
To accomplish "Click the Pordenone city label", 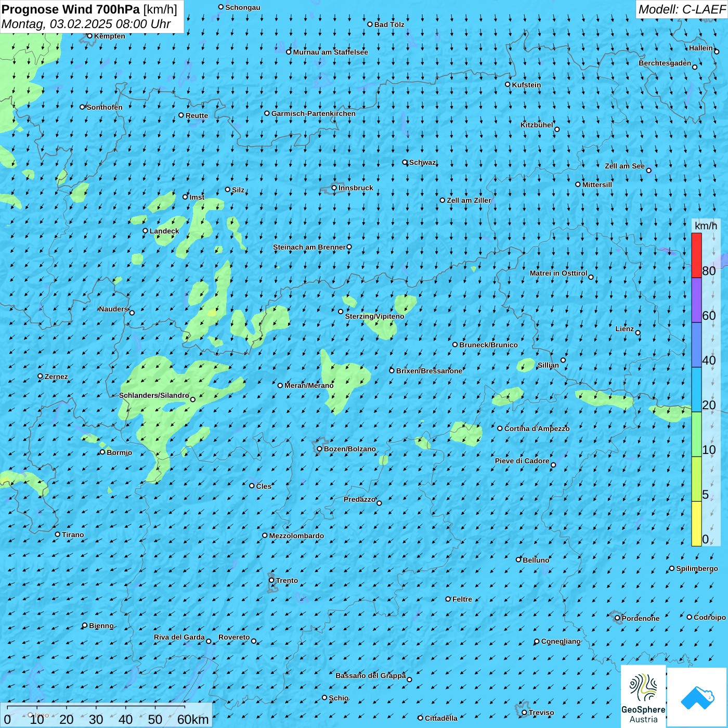I will coord(640,618).
